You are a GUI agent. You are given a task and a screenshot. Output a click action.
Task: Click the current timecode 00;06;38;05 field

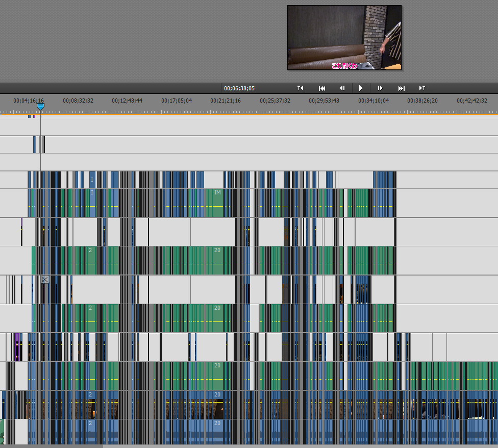point(239,88)
